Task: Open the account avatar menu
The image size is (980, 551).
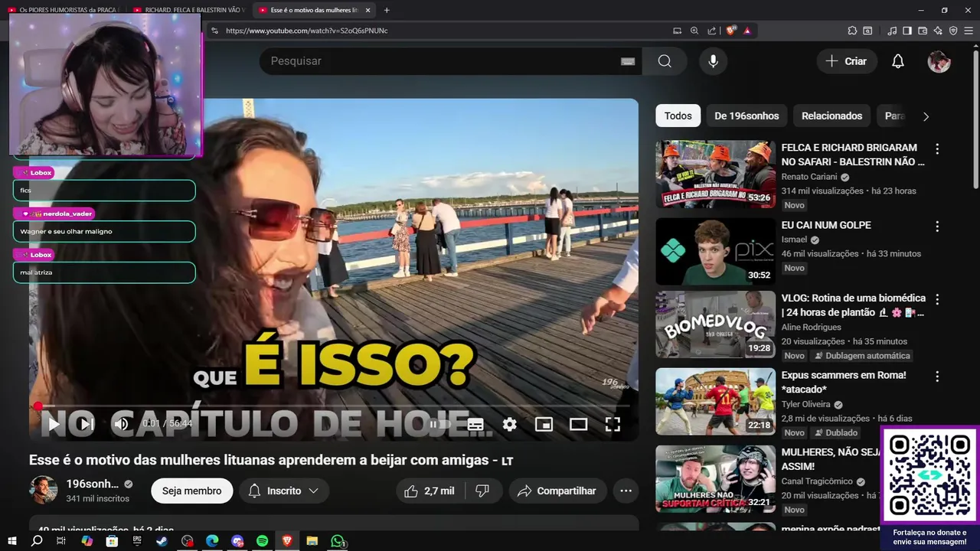Action: click(939, 61)
